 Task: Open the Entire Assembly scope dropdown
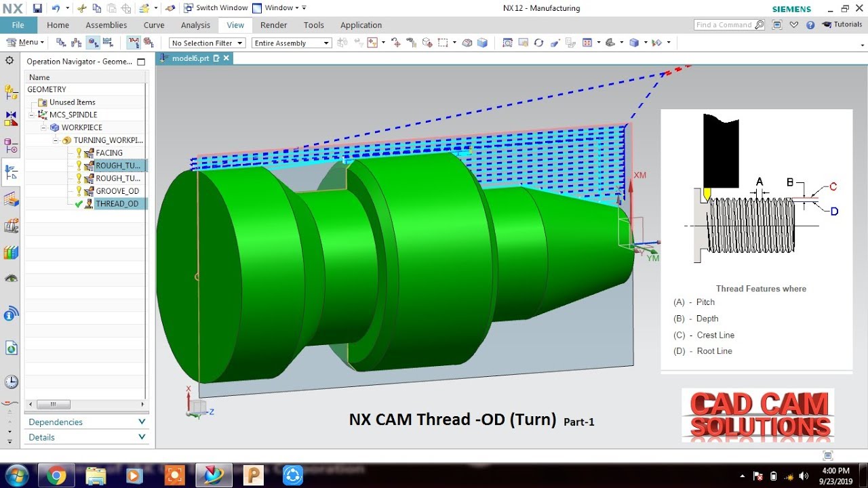(x=292, y=43)
